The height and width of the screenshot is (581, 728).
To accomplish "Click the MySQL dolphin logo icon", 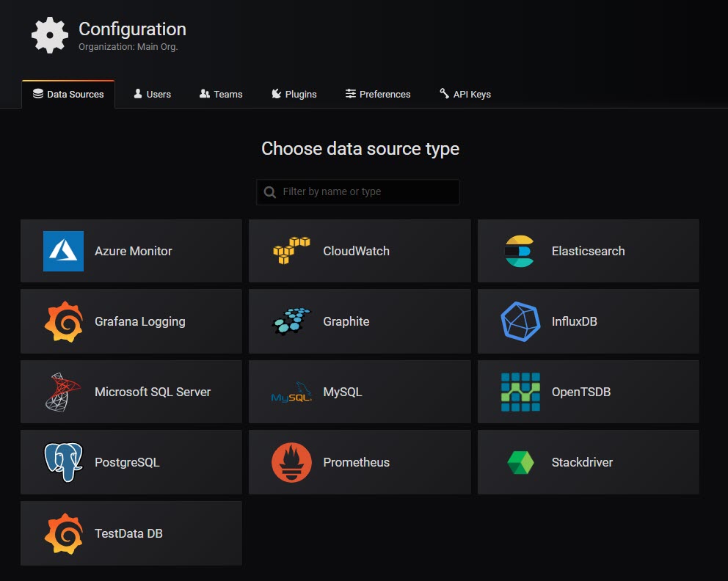I will tap(291, 392).
